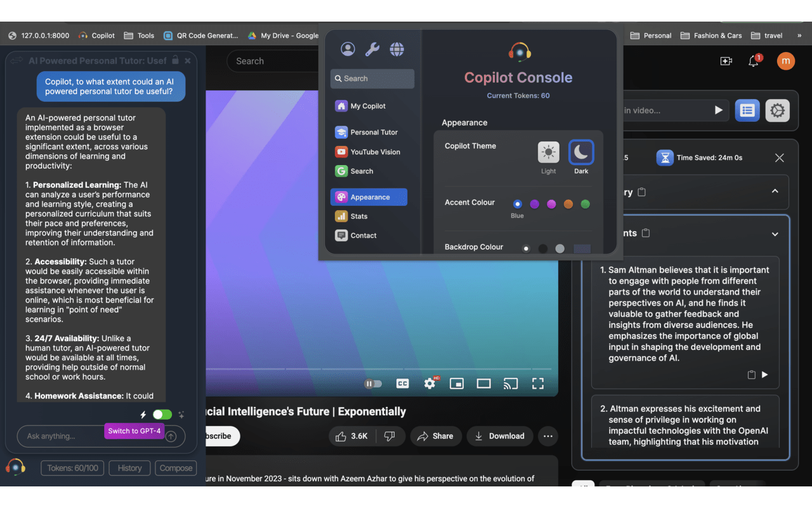Toggle closed captions on video
812x508 pixels.
click(402, 384)
